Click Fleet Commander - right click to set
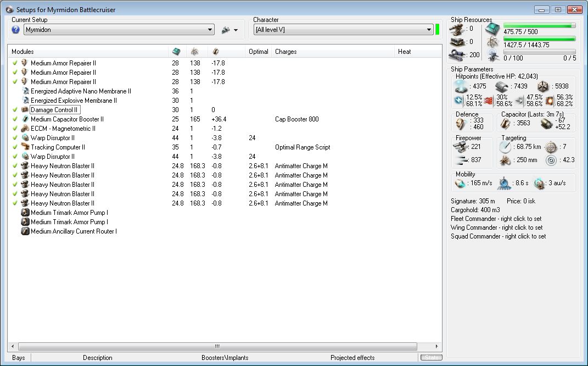 496,219
